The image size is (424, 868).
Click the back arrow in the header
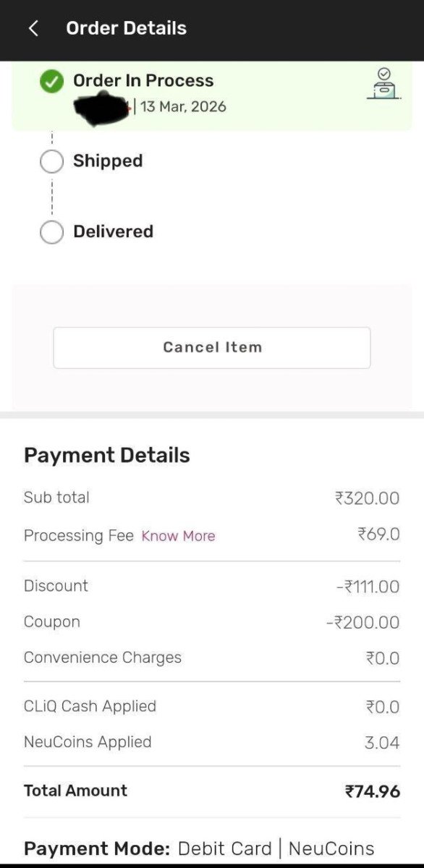coord(33,27)
